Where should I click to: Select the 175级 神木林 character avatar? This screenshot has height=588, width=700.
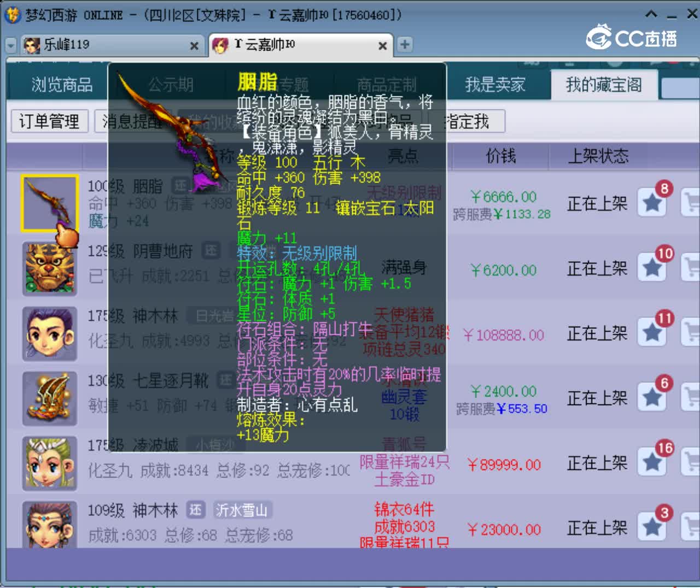(x=49, y=334)
